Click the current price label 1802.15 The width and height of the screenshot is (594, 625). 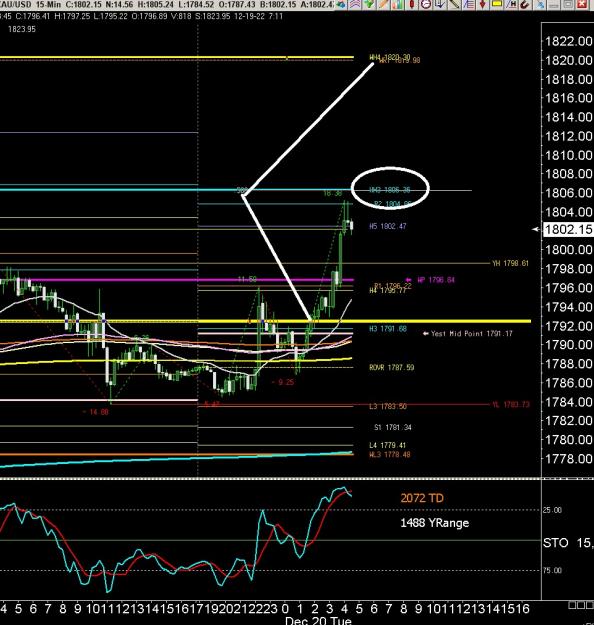[x=568, y=230]
